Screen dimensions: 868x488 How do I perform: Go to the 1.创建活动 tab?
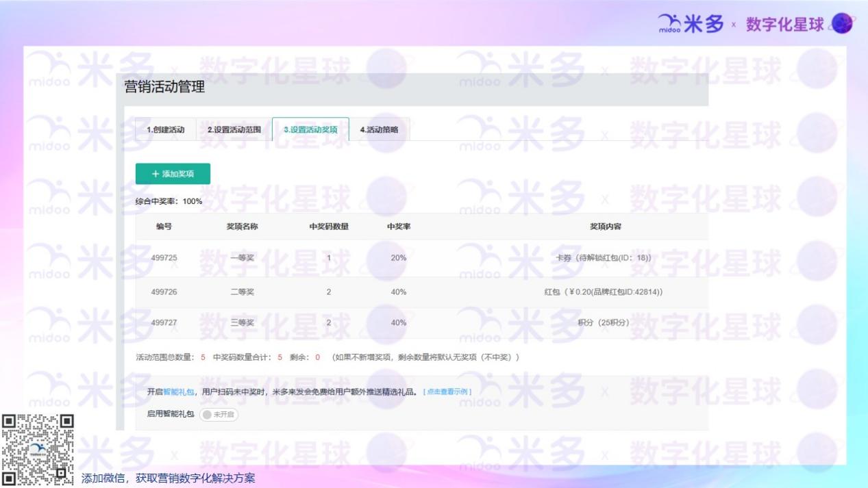click(165, 129)
